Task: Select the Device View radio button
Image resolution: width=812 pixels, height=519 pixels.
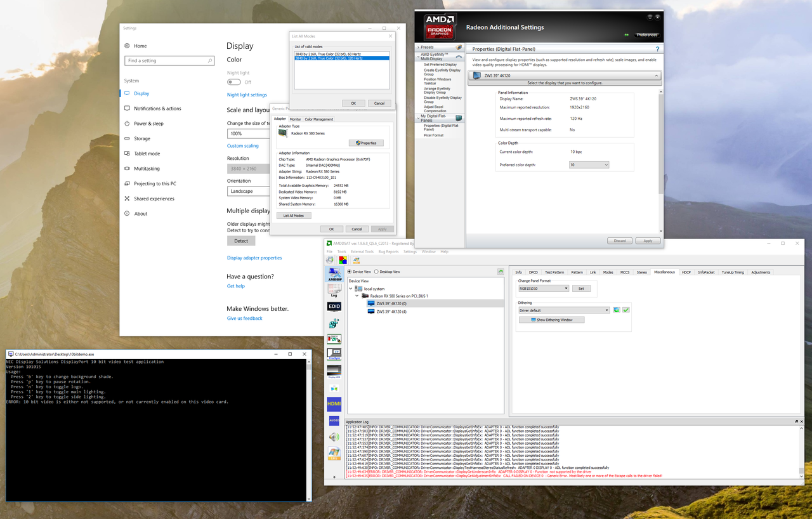Action: tap(349, 272)
